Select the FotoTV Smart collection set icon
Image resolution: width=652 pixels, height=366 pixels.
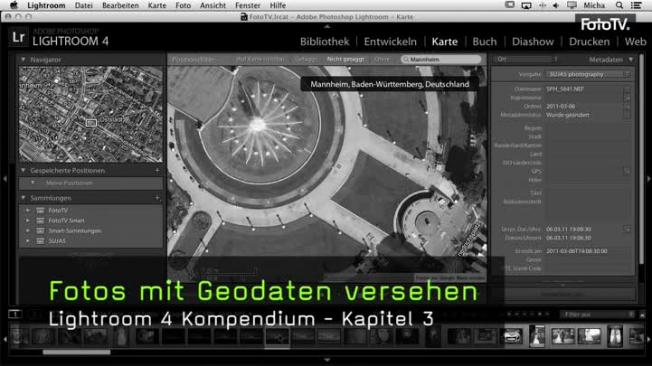pos(40,220)
